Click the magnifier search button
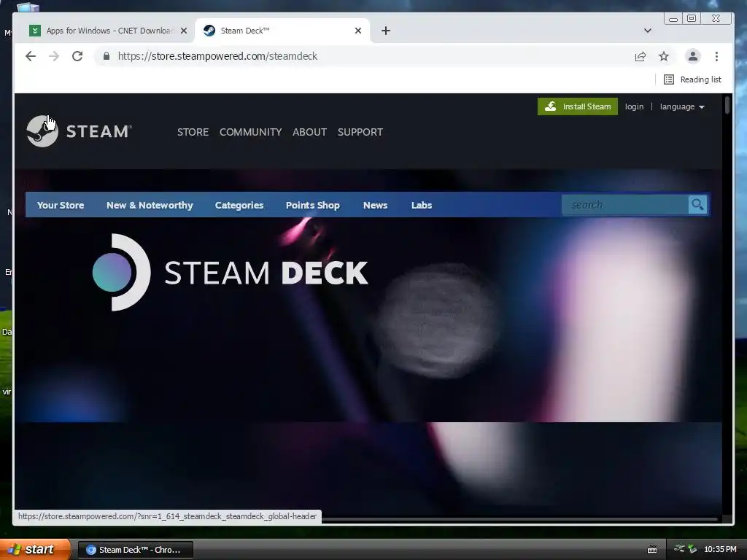 (x=697, y=205)
